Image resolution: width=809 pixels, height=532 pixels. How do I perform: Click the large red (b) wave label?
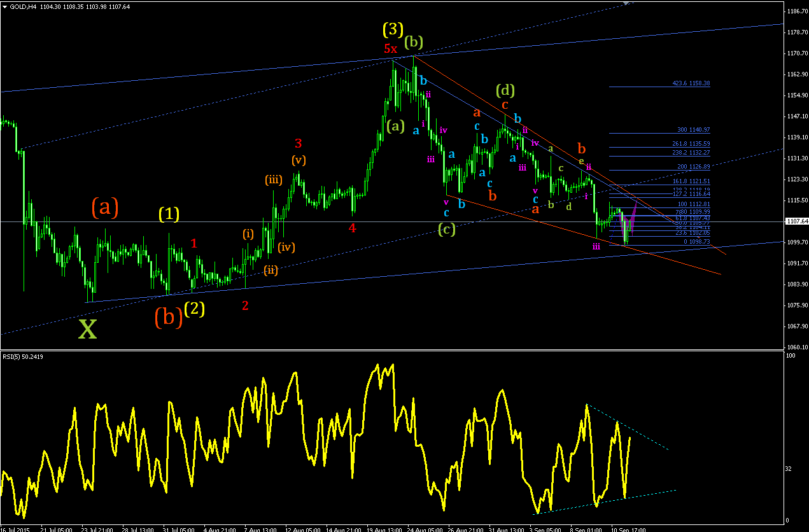(x=168, y=317)
